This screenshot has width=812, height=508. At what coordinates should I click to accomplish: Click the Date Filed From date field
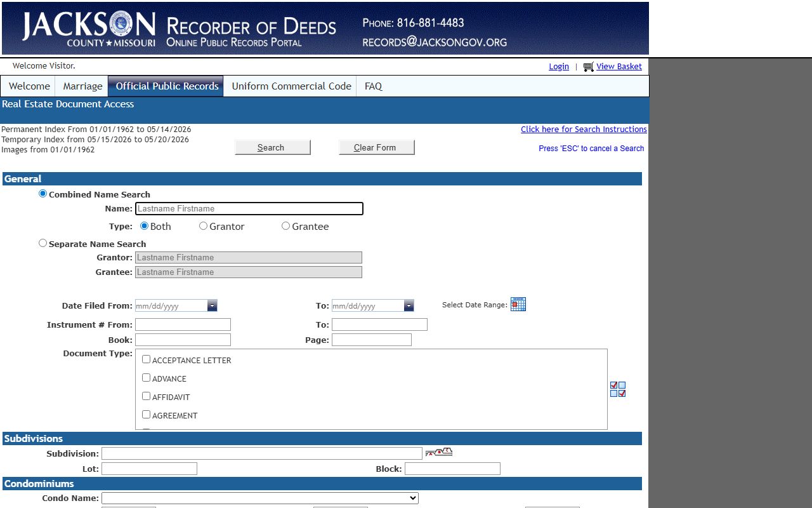171,305
